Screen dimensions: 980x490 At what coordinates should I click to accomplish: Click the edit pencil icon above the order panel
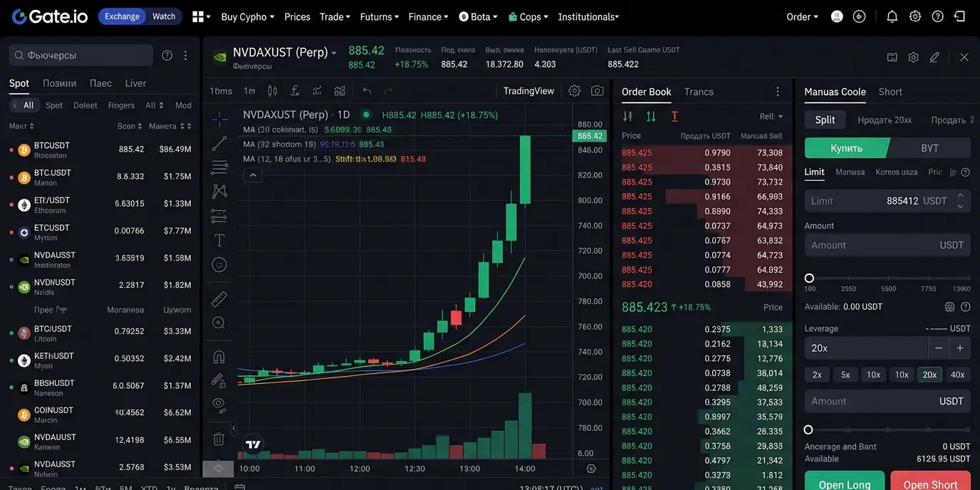[935, 57]
